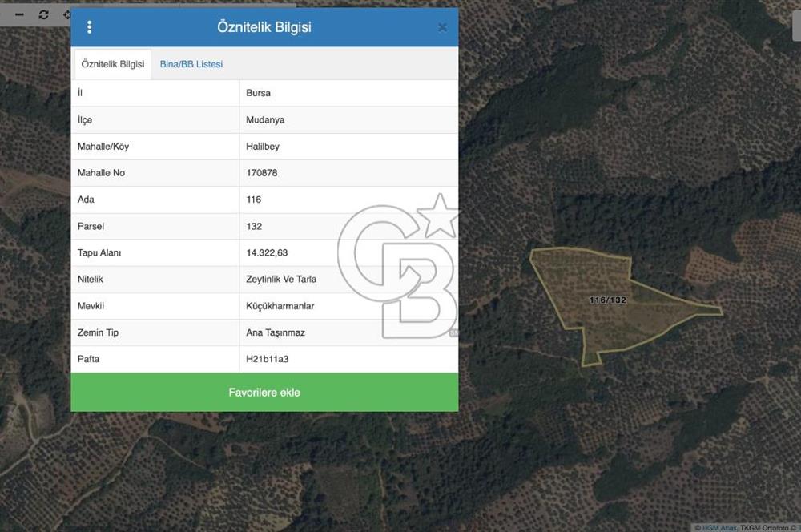Open the three-dot options menu

coord(89,27)
